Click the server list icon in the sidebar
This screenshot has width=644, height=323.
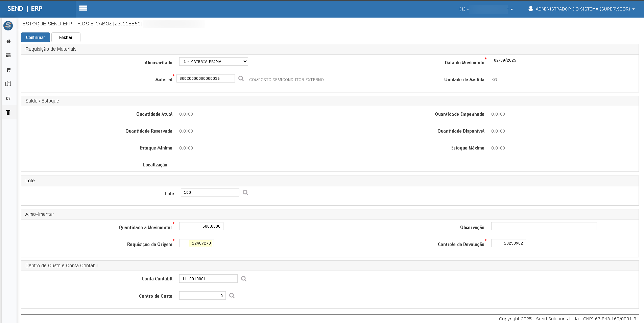(x=8, y=55)
